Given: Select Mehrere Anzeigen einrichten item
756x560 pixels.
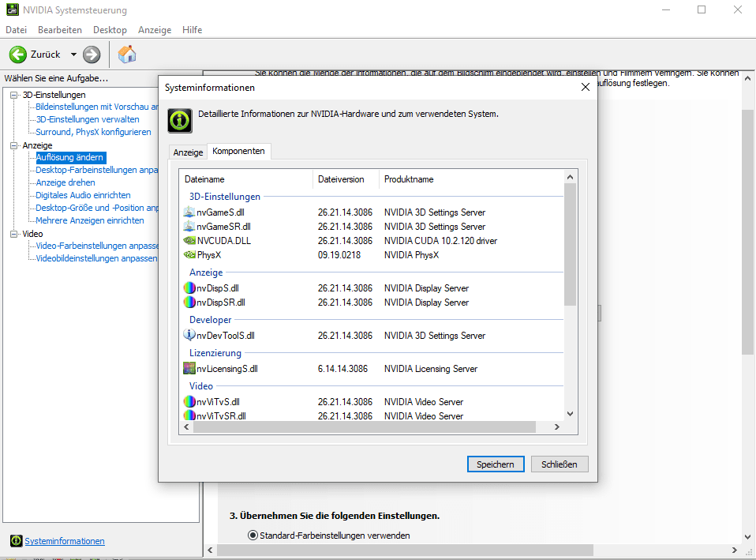Looking at the screenshot, I should pyautogui.click(x=90, y=220).
